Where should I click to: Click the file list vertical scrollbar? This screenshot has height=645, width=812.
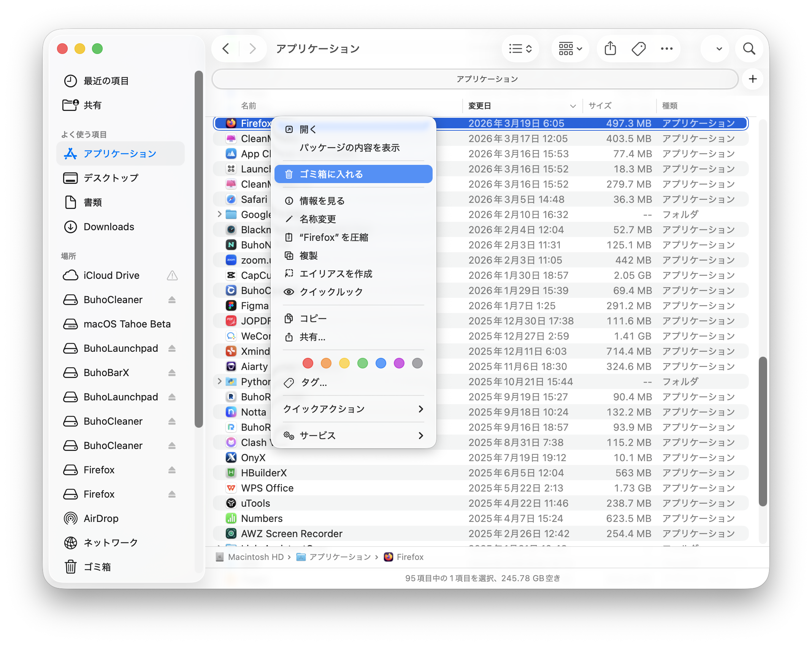tap(762, 432)
